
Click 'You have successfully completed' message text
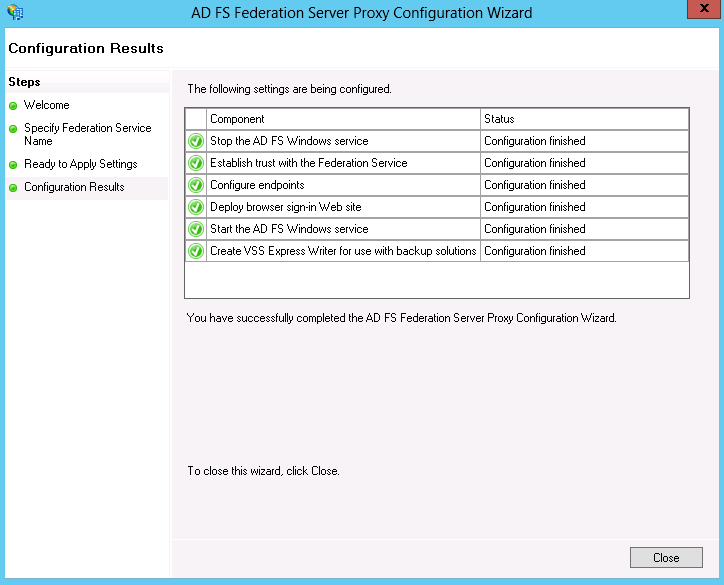(x=401, y=318)
